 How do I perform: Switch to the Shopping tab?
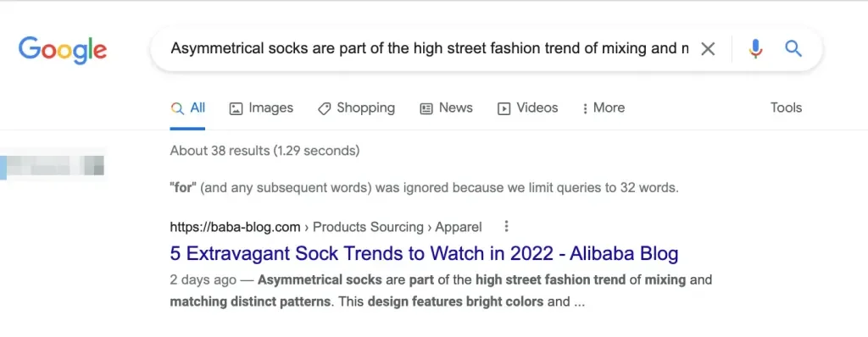click(x=357, y=108)
